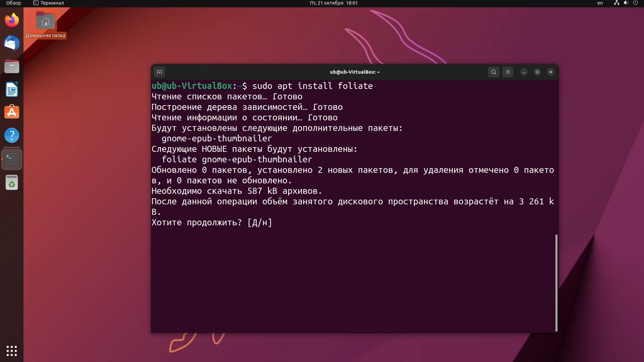Click 'Следующие НОВЫЕ пакеты будут установлены:' line
Viewport: 644px width, 362px height.
pyautogui.click(x=255, y=149)
